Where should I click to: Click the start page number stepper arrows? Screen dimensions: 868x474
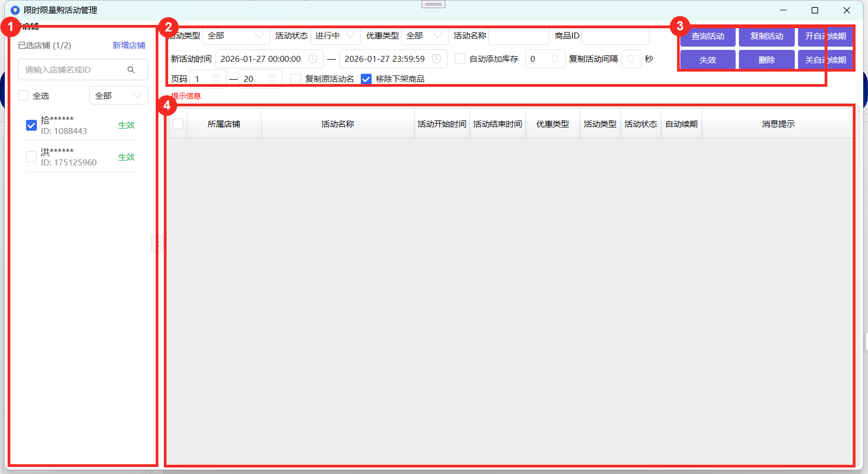click(x=215, y=79)
